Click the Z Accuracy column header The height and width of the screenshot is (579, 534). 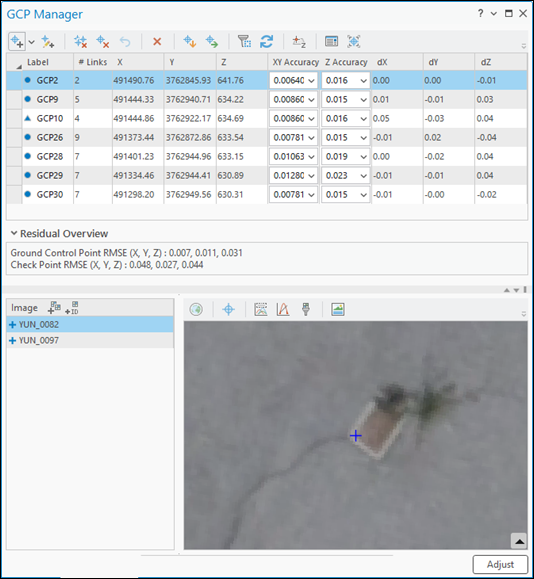(346, 62)
